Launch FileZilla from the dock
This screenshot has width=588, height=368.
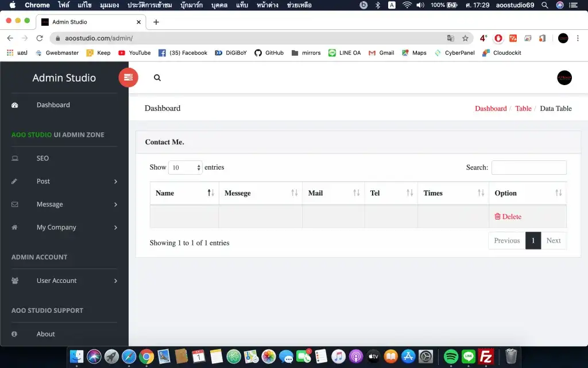pos(486,356)
